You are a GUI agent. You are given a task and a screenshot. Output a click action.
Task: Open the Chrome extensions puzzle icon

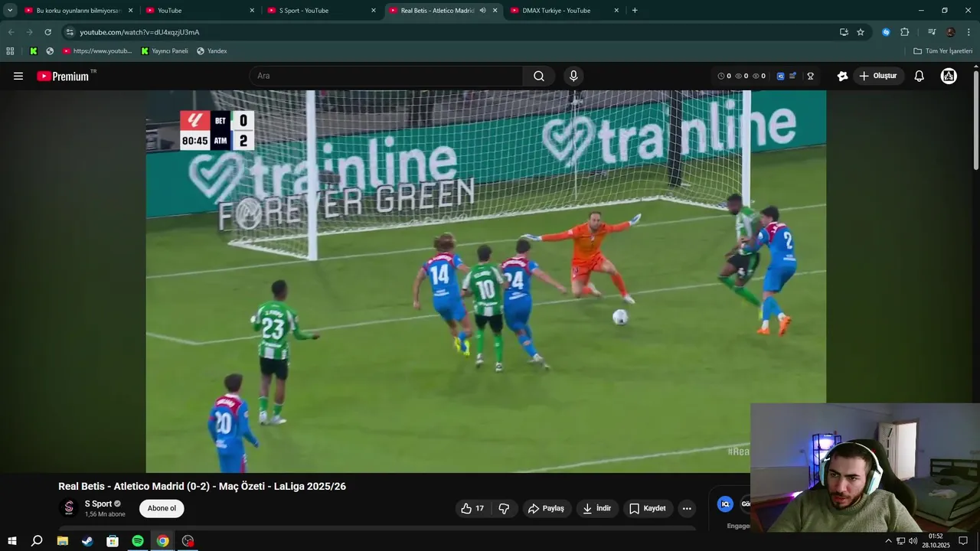click(904, 32)
